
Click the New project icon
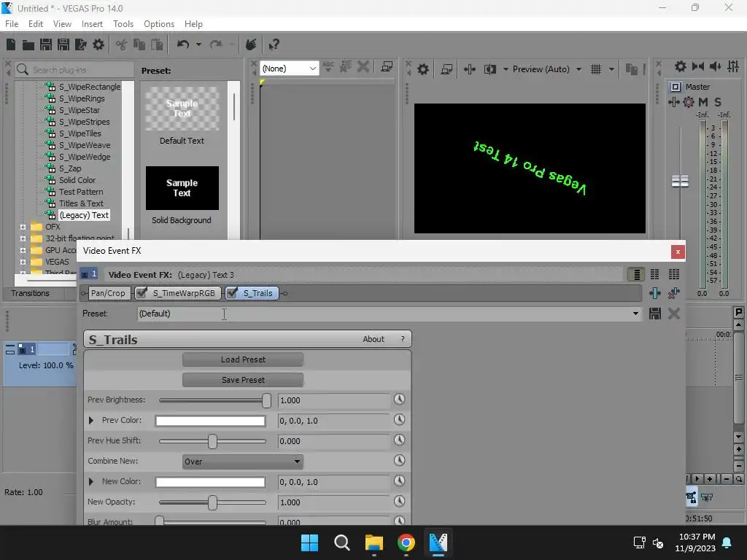(11, 44)
